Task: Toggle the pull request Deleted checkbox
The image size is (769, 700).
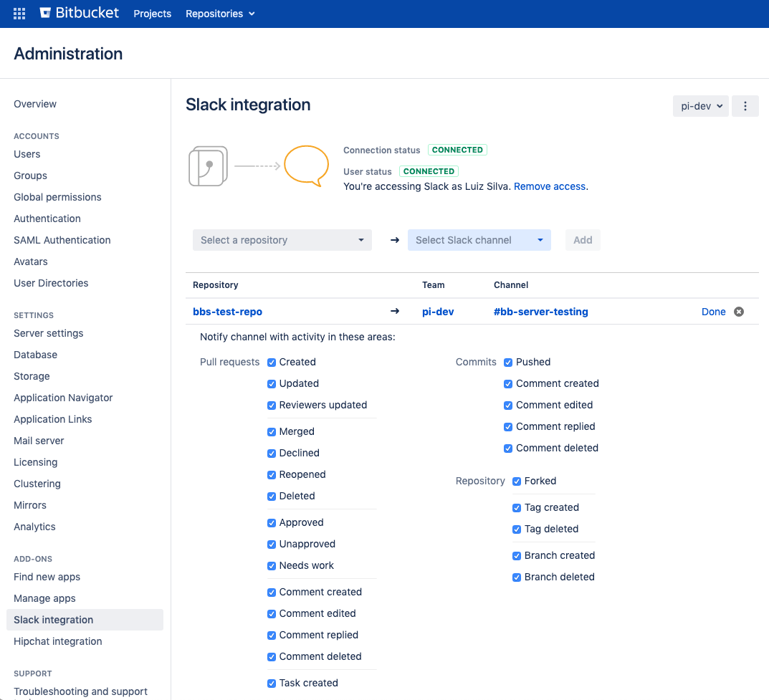Action: point(271,497)
